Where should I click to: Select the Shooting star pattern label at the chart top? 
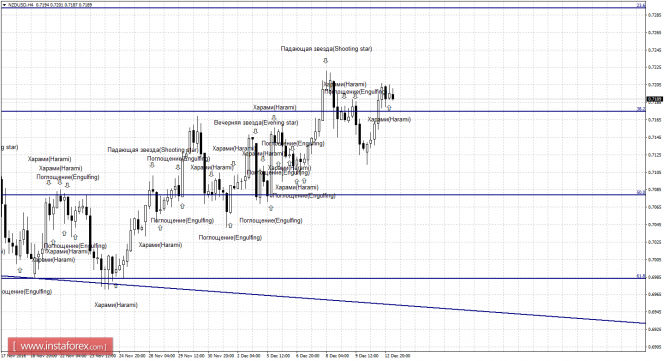click(x=326, y=49)
